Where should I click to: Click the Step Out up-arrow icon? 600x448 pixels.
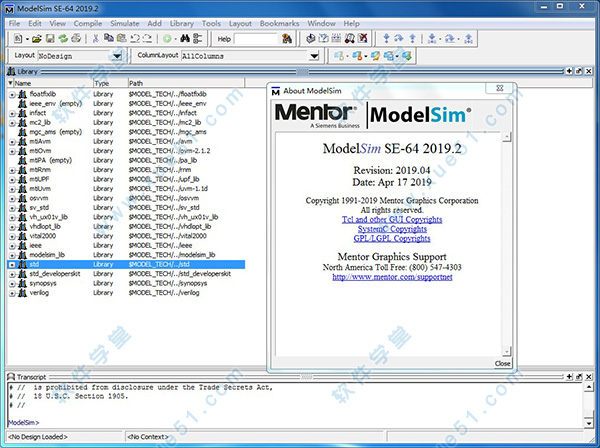pos(412,38)
